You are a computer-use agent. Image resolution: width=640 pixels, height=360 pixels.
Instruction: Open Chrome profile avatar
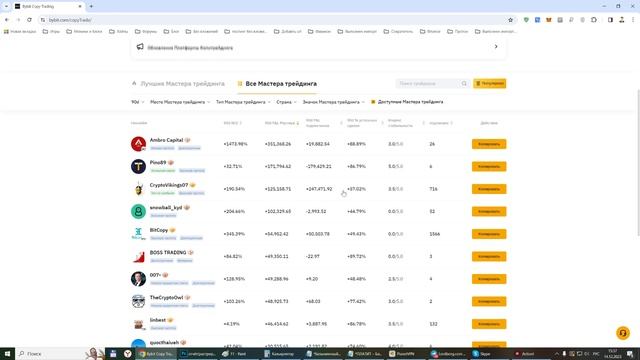click(622, 20)
